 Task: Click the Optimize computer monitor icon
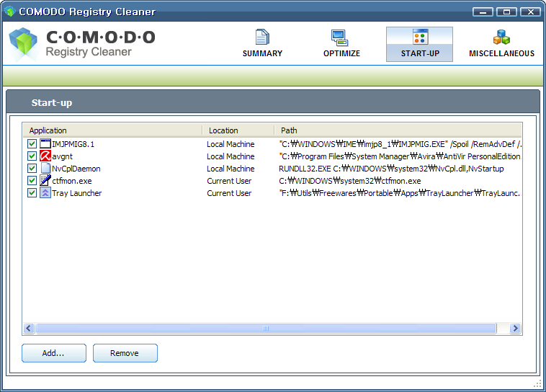click(x=339, y=37)
